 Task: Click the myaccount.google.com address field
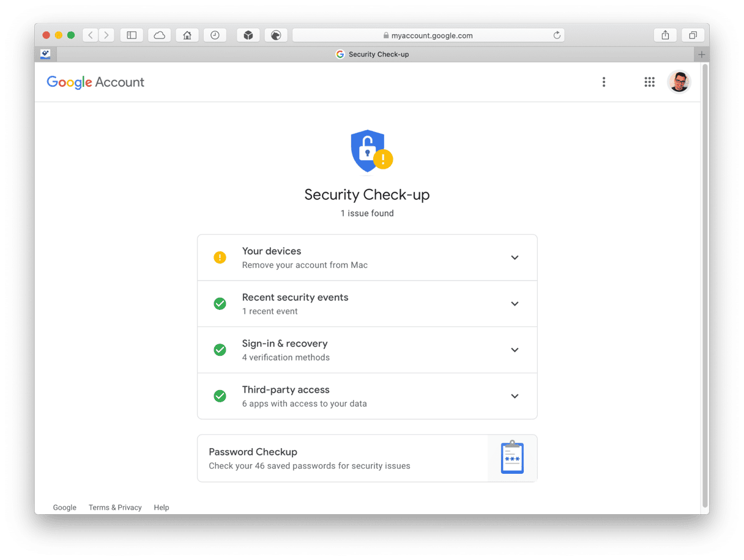428,35
